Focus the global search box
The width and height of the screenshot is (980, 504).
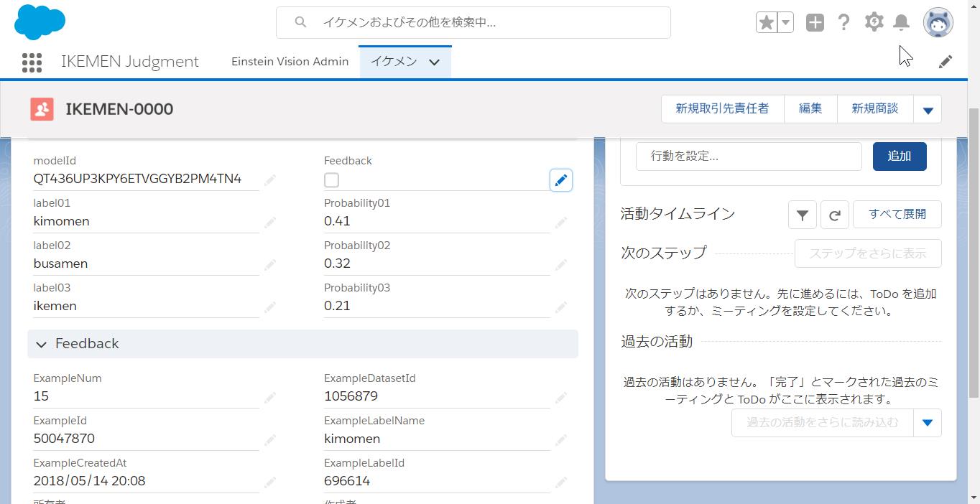473,22
